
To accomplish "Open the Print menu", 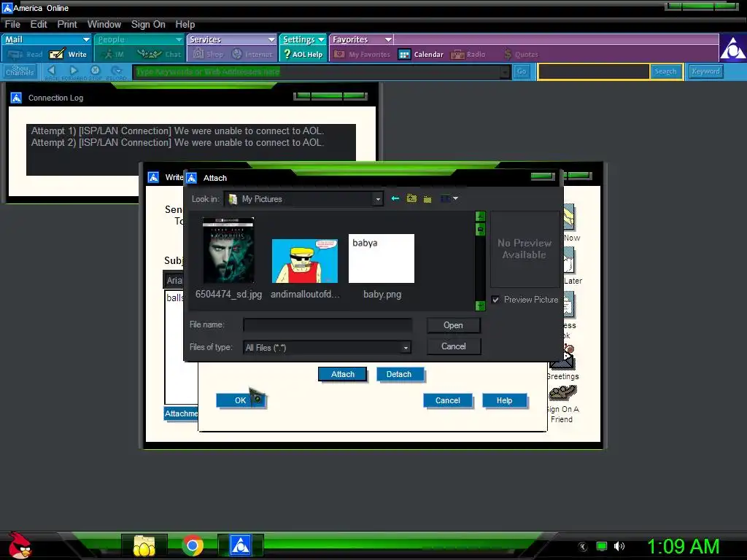I will click(x=67, y=24).
